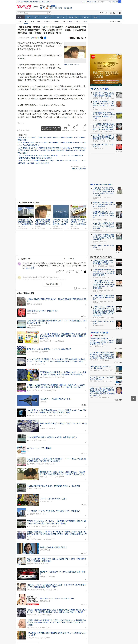Open トピックス一覧 link
This screenshot has height=644, width=138.
[x=115, y=21]
